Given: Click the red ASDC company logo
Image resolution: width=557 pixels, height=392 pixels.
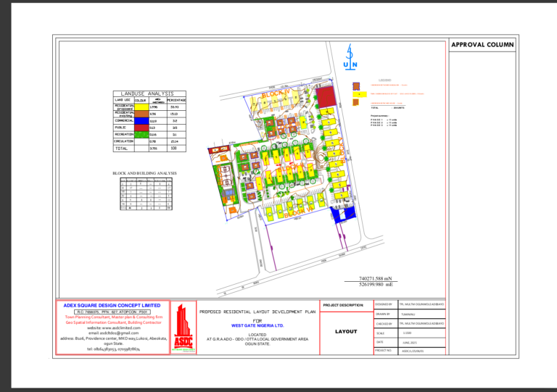Looking at the screenshot, I should (x=183, y=329).
